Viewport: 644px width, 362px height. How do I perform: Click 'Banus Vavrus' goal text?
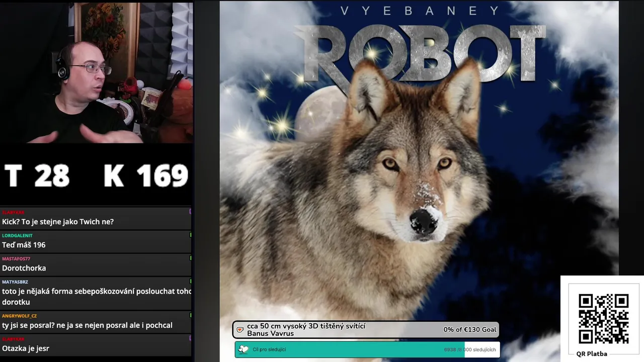(270, 333)
